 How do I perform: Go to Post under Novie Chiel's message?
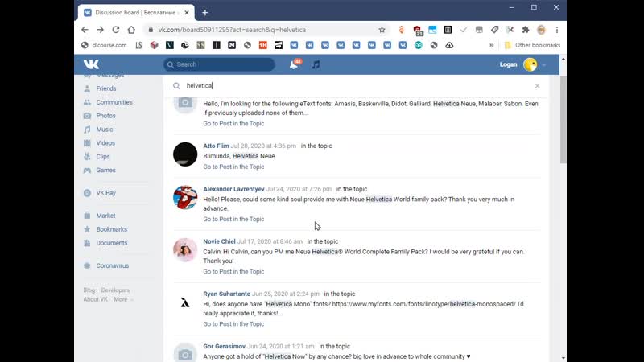(x=233, y=272)
